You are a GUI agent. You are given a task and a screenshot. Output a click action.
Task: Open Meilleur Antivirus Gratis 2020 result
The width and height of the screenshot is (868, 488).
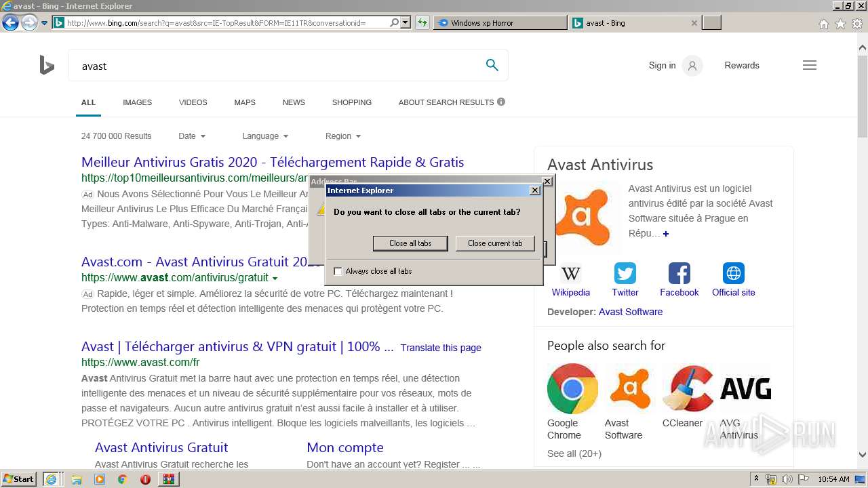click(273, 163)
